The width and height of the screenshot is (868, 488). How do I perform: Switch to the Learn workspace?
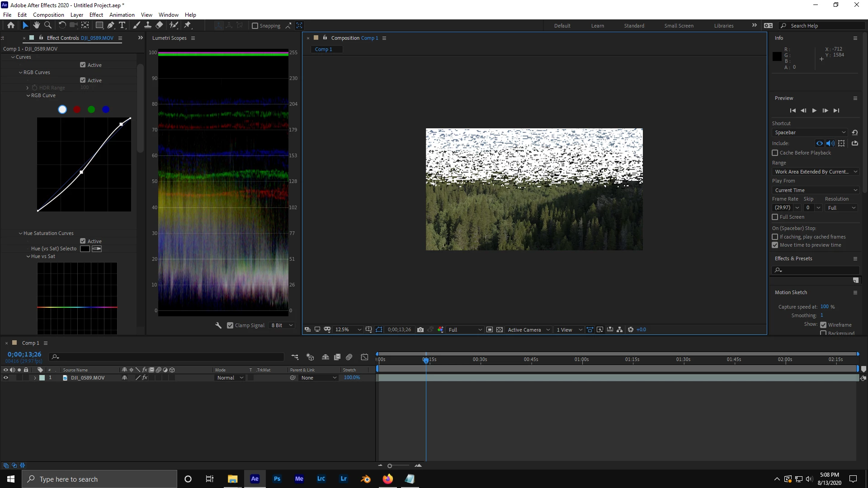tap(597, 26)
